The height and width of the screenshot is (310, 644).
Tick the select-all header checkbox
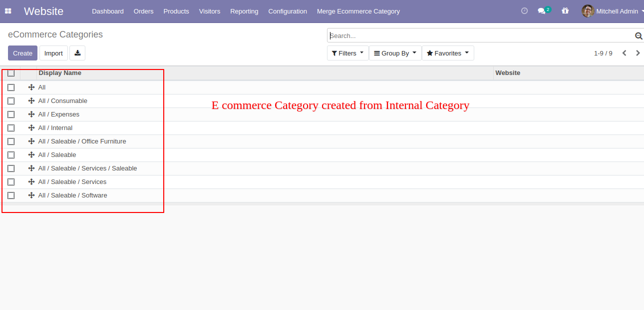click(11, 73)
